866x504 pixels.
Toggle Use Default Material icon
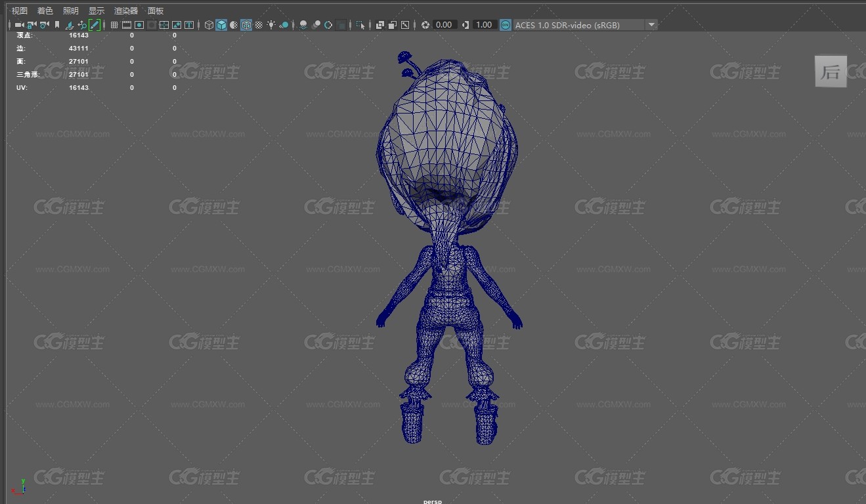pos(234,25)
